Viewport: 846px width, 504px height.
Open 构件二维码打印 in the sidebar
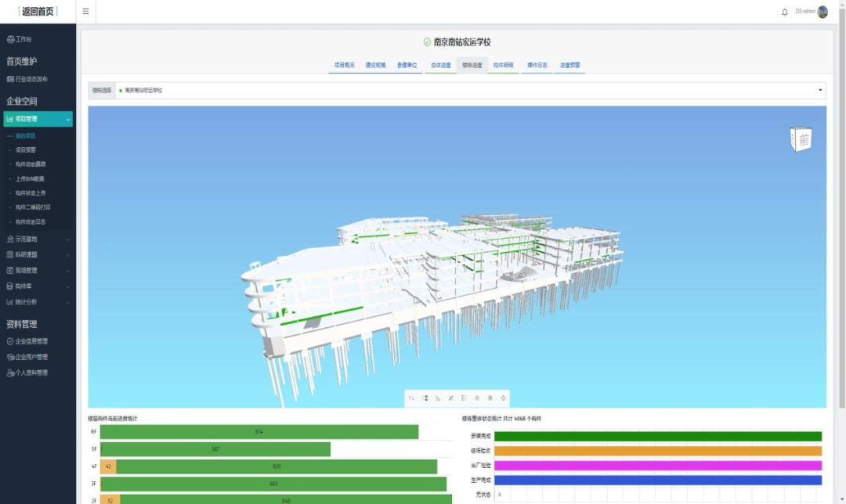click(33, 207)
